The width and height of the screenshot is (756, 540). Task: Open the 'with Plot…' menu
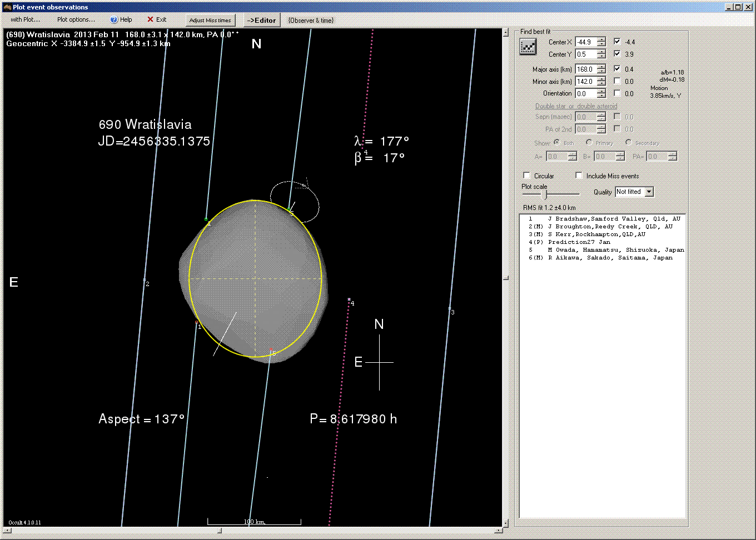(26, 19)
